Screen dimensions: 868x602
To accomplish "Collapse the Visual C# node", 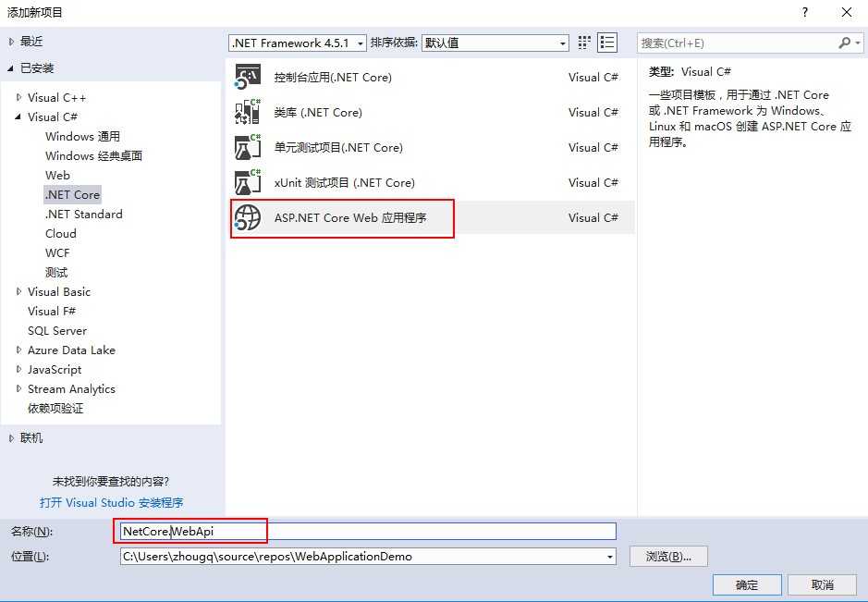I will pos(18,117).
